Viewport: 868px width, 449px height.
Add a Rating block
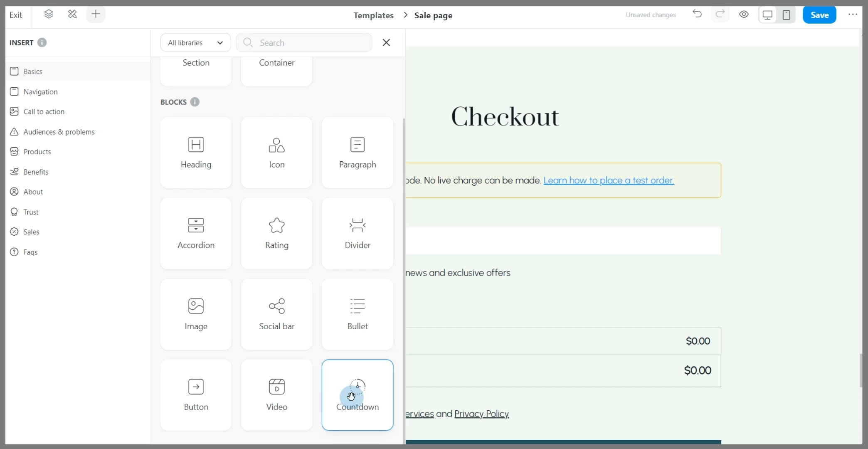(x=276, y=234)
